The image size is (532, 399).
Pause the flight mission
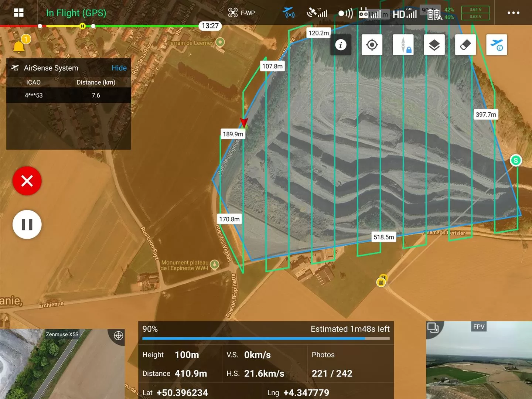(x=27, y=225)
